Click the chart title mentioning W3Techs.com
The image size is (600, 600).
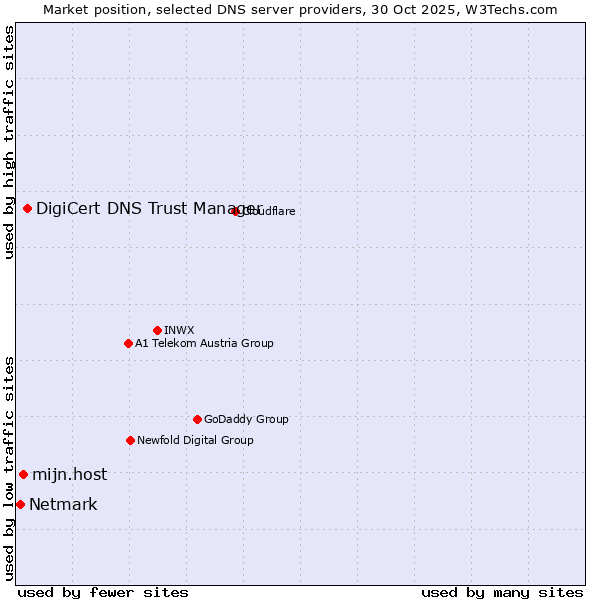coord(300,9)
